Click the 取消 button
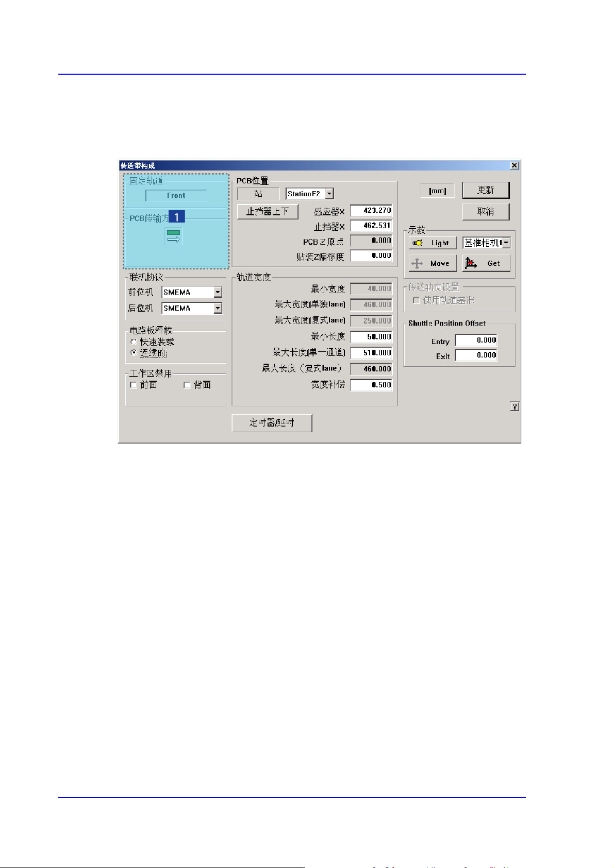 [486, 211]
